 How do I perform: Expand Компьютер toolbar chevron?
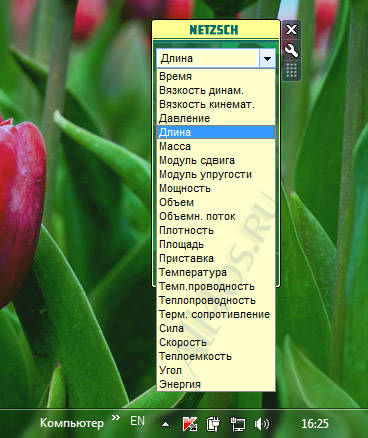pos(116,418)
